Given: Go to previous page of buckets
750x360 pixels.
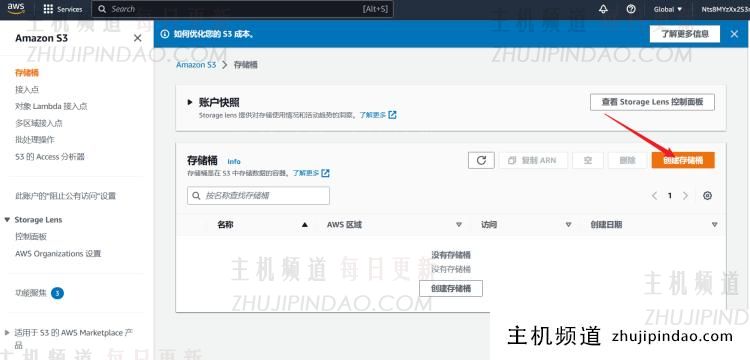Looking at the screenshot, I should pos(654,196).
